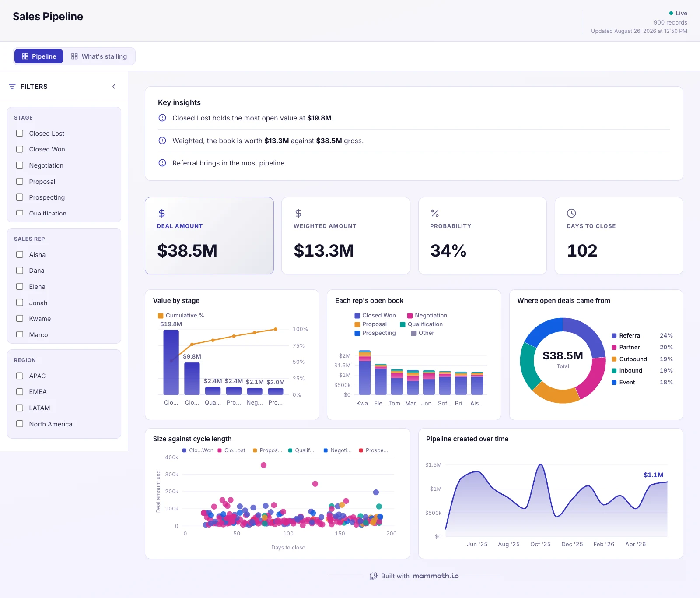Collapse the filters panel with the chevron

114,87
